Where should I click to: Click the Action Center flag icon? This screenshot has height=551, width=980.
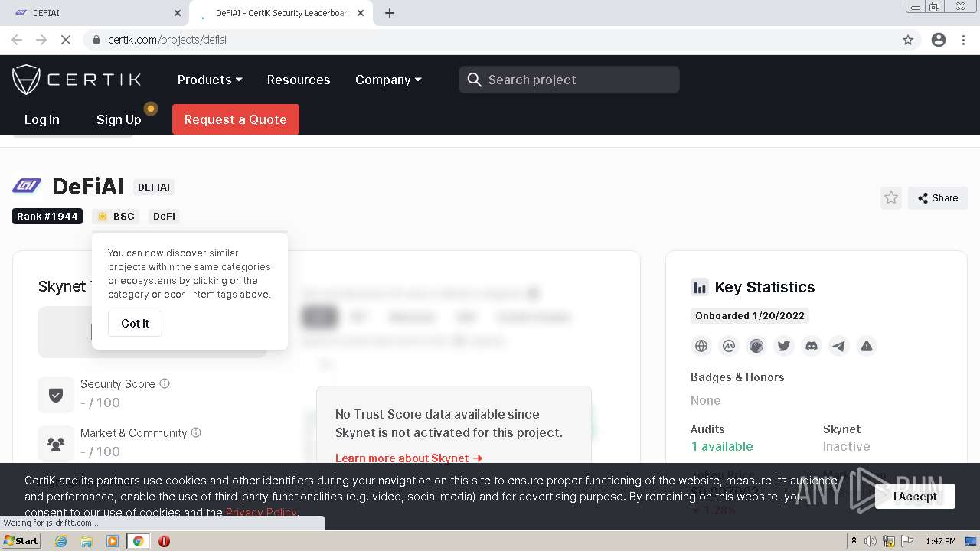[x=907, y=541]
